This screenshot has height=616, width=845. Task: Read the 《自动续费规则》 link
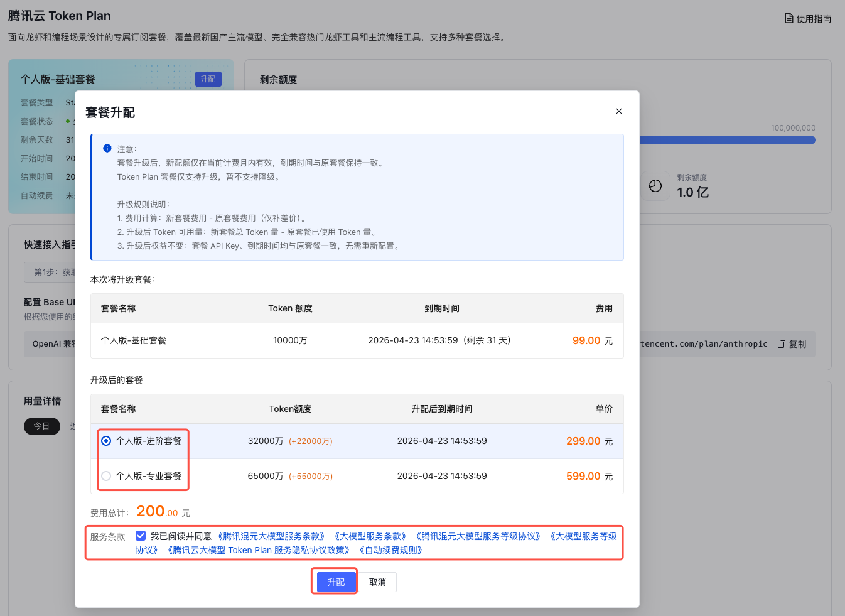390,550
